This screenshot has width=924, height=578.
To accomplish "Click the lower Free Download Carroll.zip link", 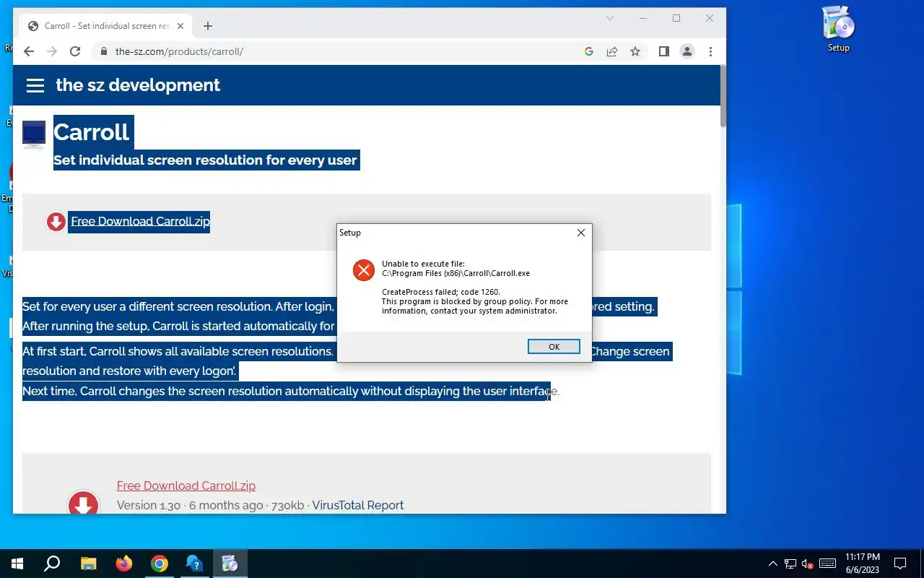I will (x=186, y=486).
